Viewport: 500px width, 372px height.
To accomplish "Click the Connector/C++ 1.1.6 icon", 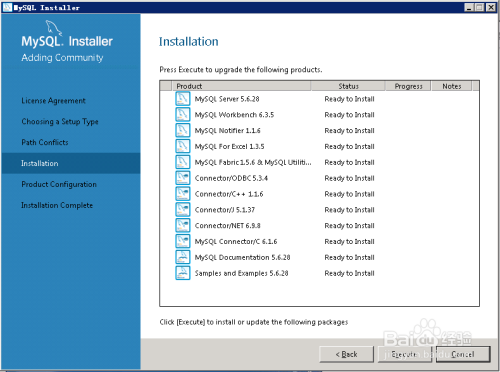I will tap(183, 194).
